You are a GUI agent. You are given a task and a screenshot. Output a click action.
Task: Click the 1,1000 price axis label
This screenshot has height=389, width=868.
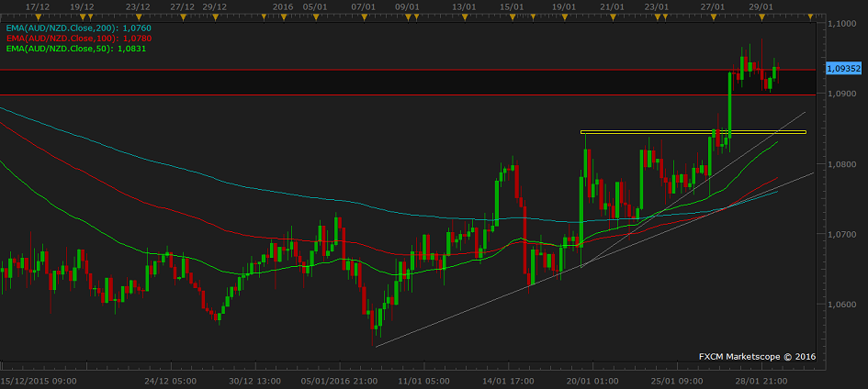(x=843, y=24)
